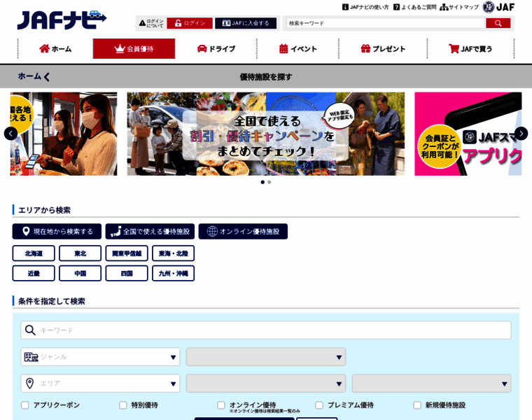Click the JAF emblem logo at top right
532x420 pixels.
pos(498,7)
